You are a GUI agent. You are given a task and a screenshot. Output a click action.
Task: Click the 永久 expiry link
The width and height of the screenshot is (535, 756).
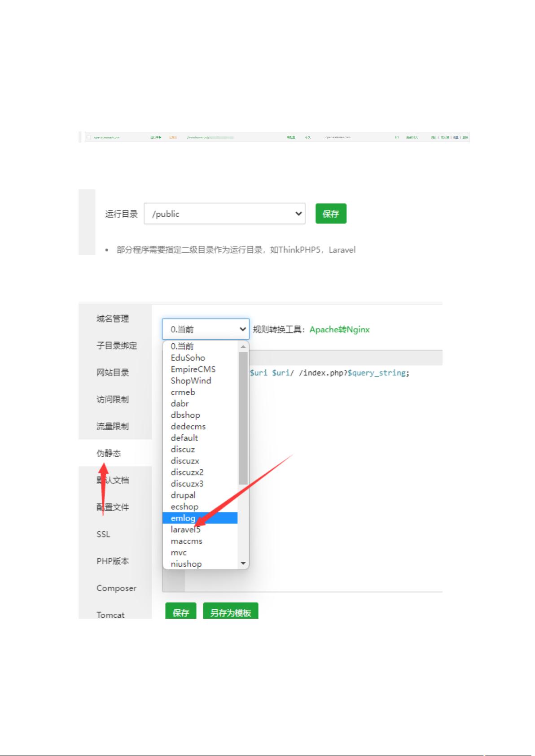click(x=307, y=137)
